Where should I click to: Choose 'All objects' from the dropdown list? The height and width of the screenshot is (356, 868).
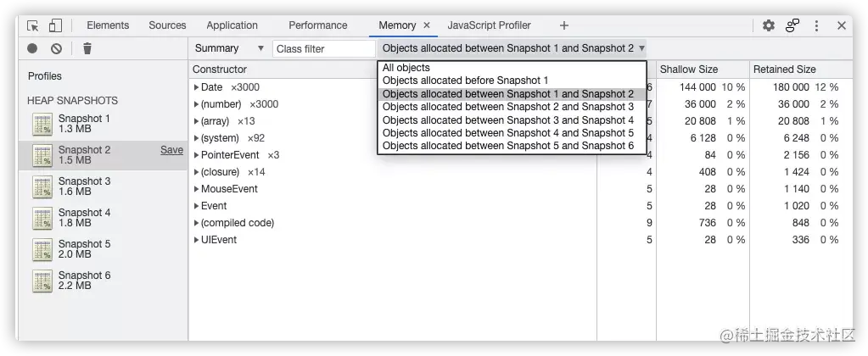(406, 68)
